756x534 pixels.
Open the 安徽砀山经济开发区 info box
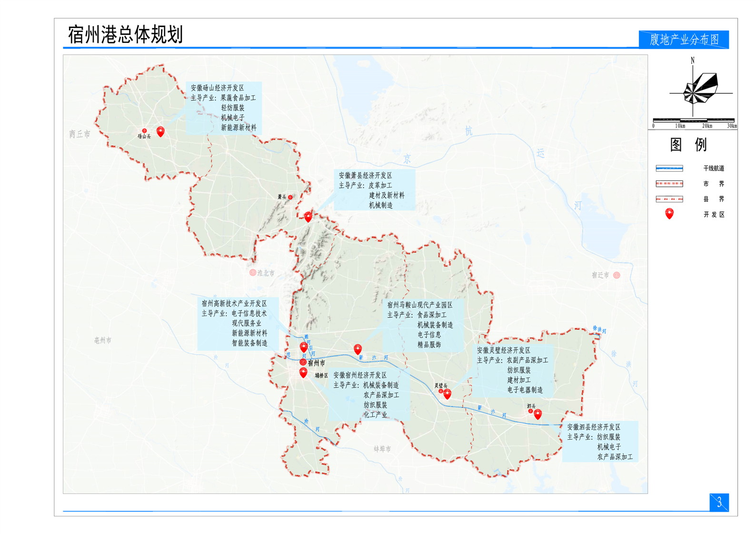[223, 108]
